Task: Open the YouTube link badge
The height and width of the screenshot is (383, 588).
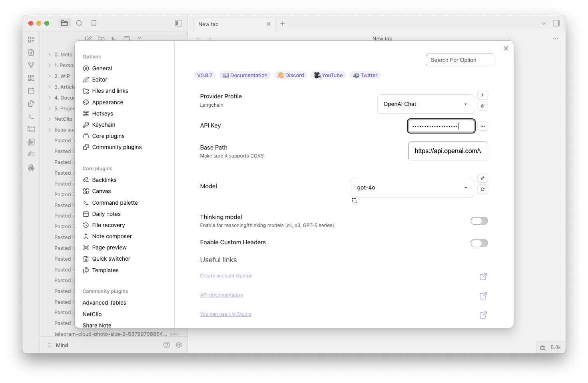Action: (x=329, y=75)
